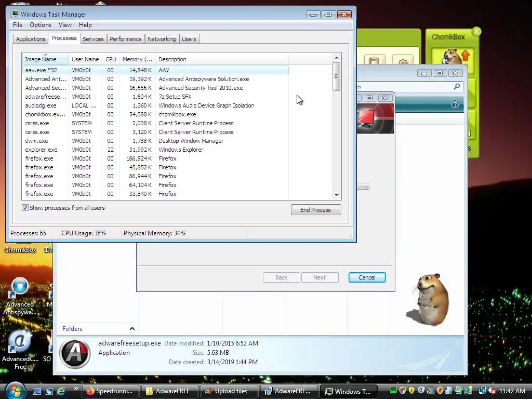Go to the Networking tab

[162, 39]
